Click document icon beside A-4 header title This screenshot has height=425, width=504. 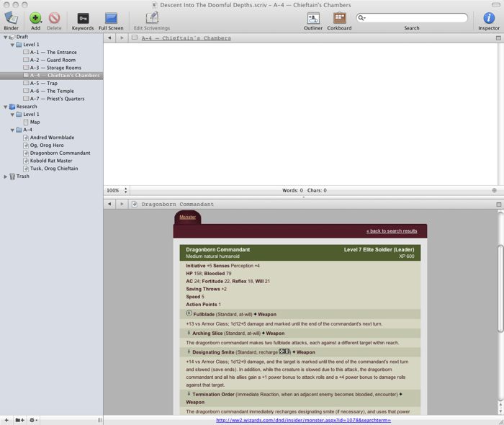[x=135, y=37]
